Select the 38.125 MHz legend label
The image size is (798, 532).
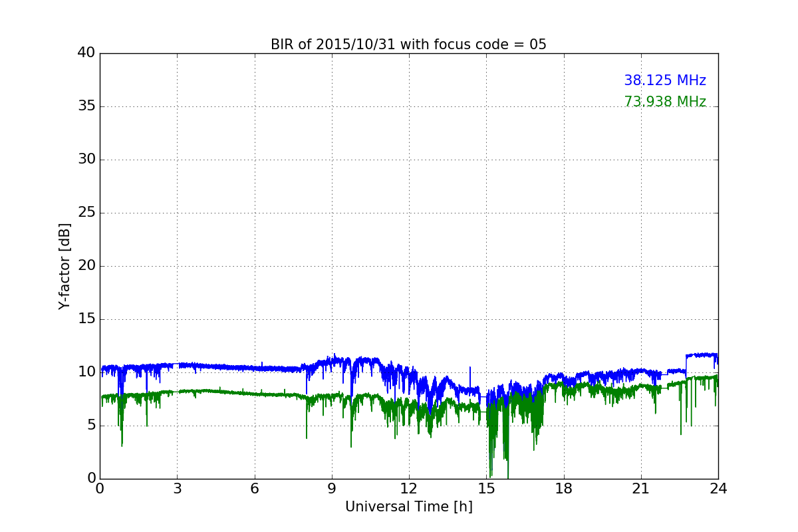(665, 80)
